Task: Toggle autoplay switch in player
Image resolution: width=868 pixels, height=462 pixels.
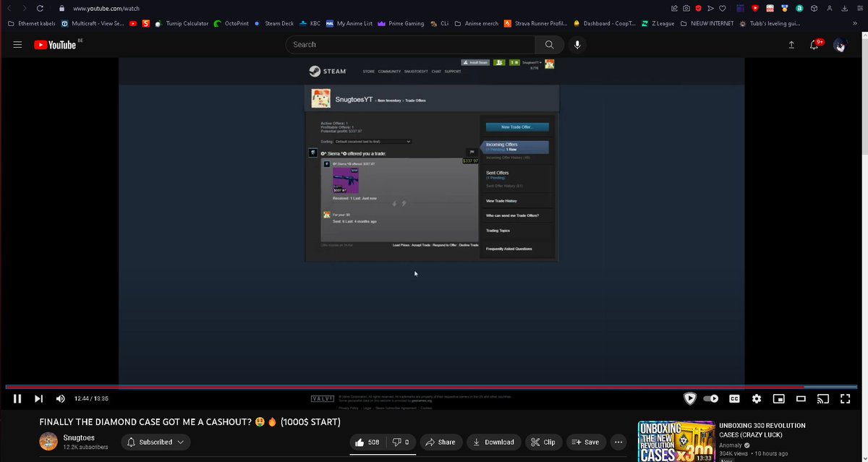Action: point(711,398)
